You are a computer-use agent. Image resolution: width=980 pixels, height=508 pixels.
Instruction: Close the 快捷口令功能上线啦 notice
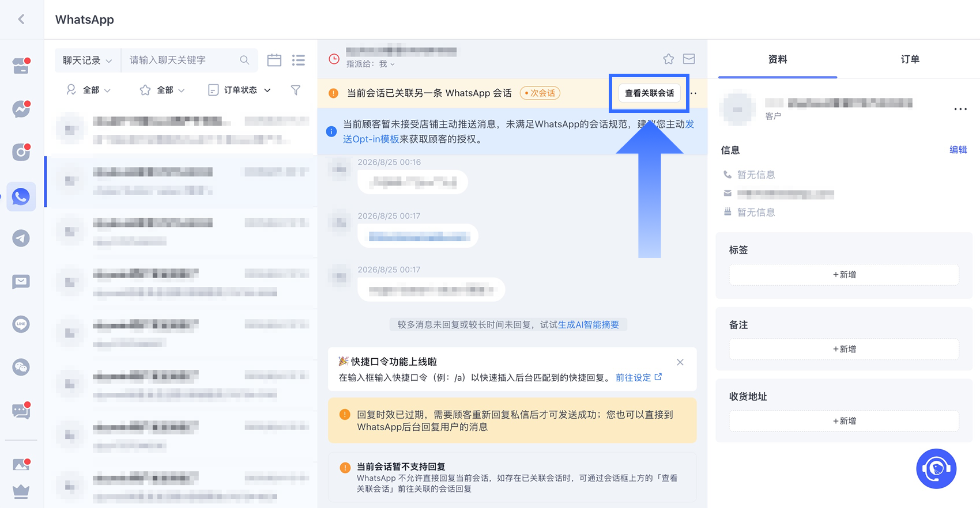680,362
